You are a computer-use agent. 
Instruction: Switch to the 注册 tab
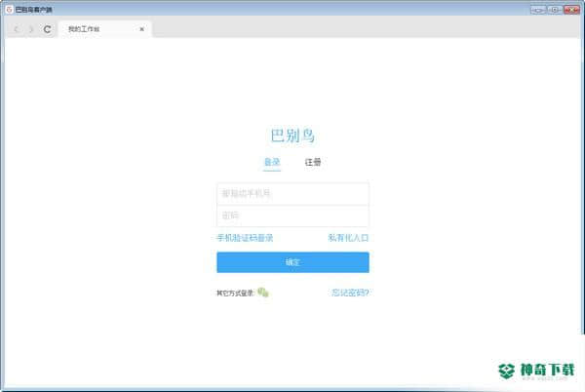(313, 162)
